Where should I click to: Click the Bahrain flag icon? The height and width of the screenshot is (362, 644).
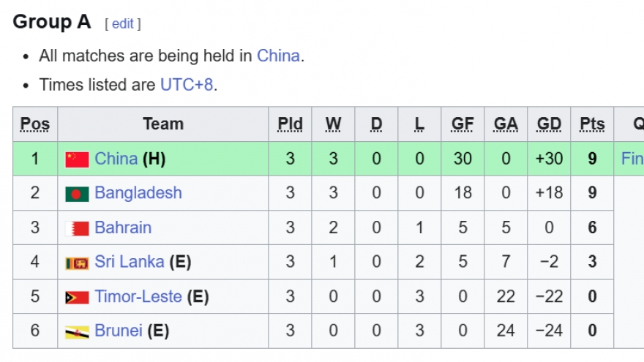point(77,228)
